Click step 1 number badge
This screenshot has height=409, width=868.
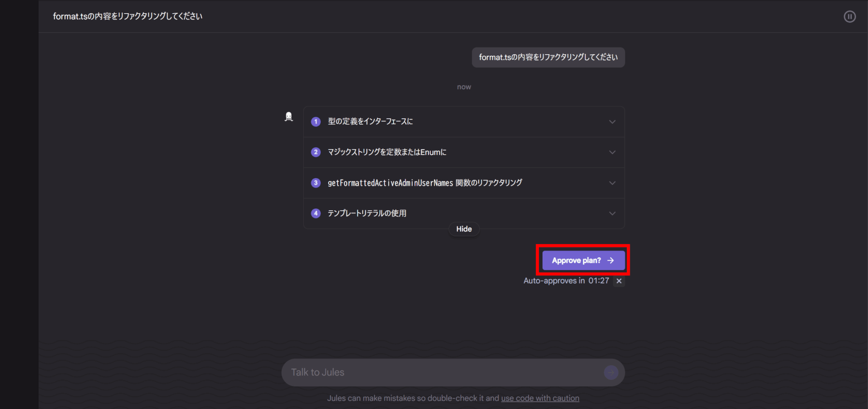(x=316, y=122)
